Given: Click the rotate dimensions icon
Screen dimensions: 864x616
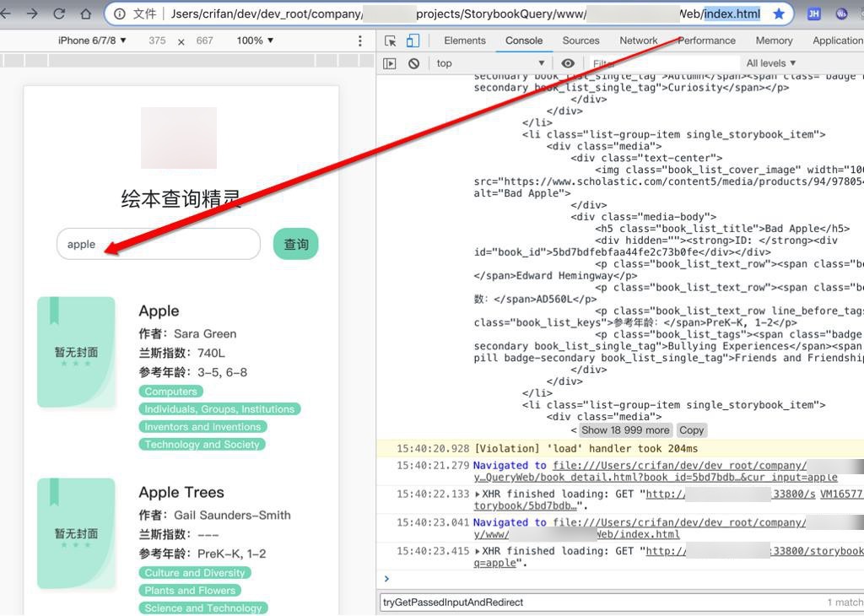Looking at the screenshot, I should (x=181, y=41).
